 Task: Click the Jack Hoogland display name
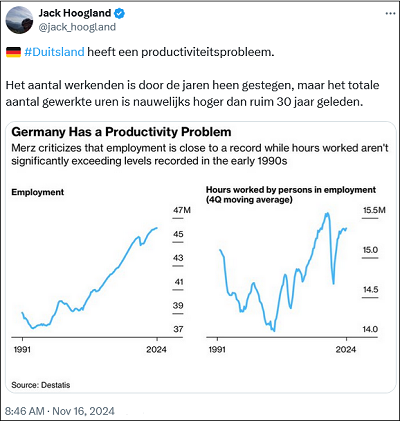click(75, 13)
